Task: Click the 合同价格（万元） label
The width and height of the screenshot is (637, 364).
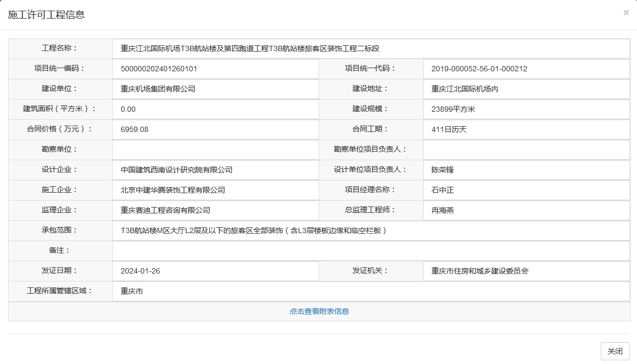Action: click(x=60, y=129)
